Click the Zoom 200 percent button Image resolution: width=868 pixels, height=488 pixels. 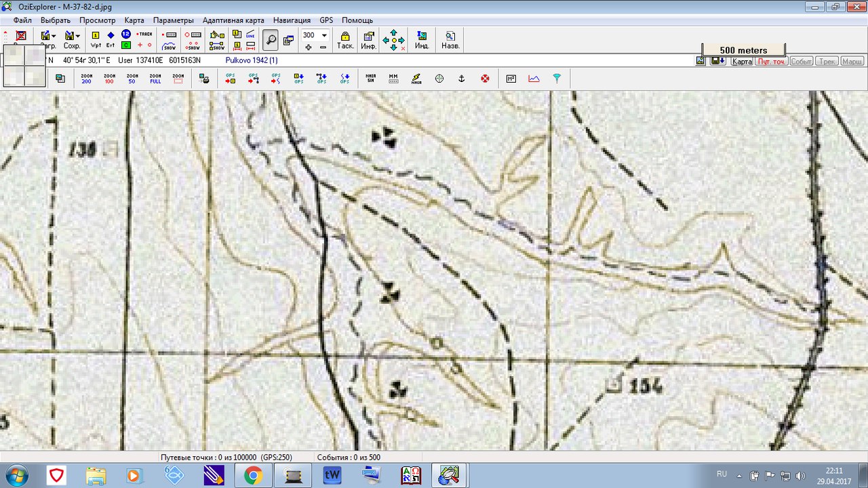coord(86,79)
